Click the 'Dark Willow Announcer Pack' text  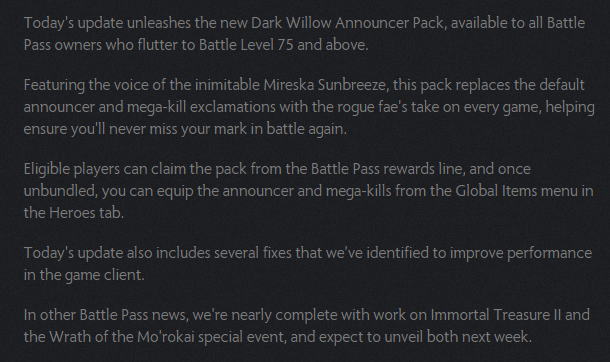coord(347,23)
